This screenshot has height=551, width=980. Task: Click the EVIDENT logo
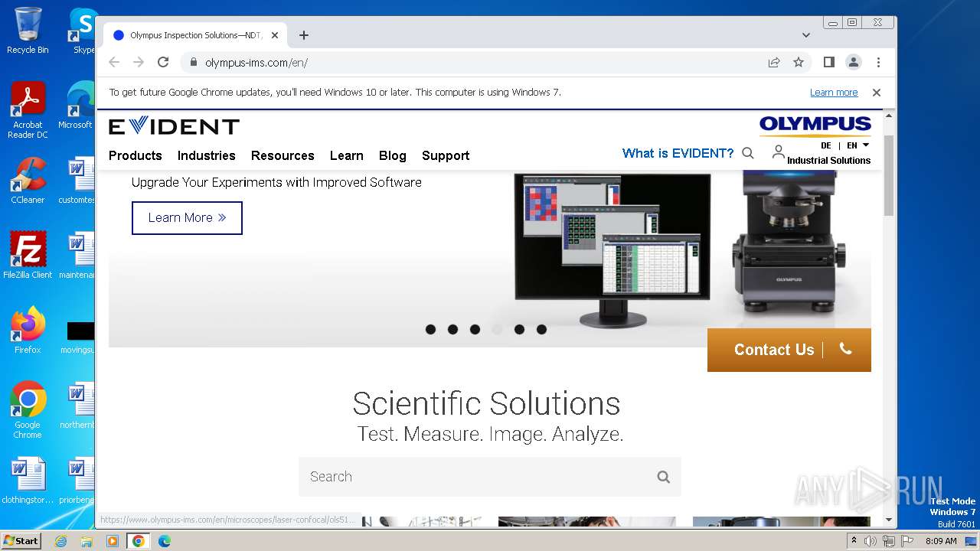tap(174, 126)
